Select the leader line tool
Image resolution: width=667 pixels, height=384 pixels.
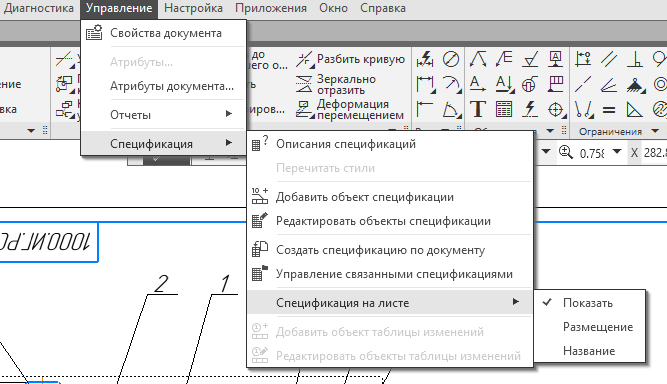click(x=478, y=60)
